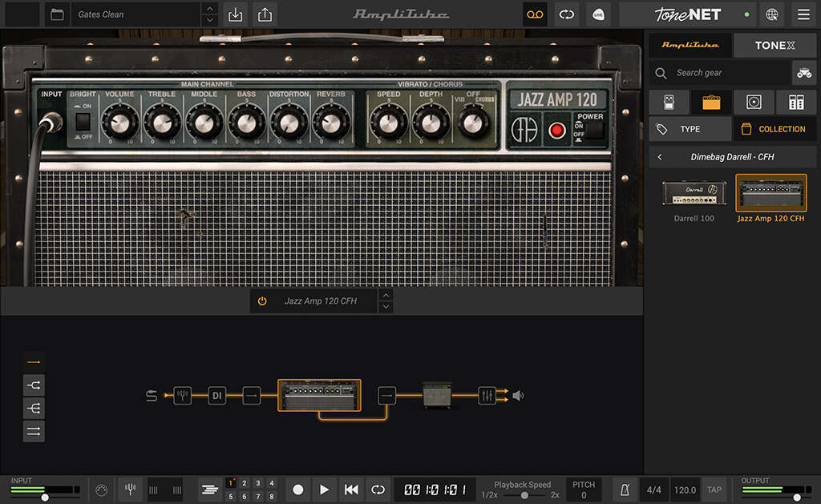Screen dimensions: 821x504
Task: Select the COLLECTION filter tab
Action: pos(774,129)
